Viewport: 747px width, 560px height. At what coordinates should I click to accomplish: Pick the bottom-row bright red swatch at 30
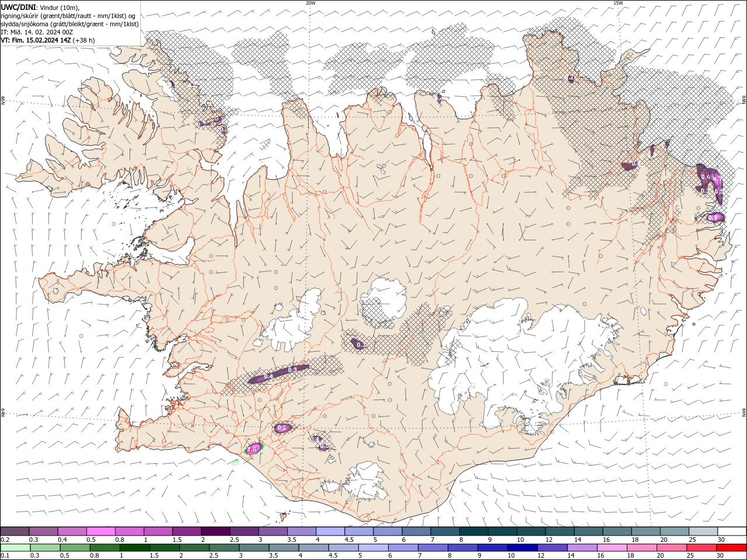click(731, 548)
